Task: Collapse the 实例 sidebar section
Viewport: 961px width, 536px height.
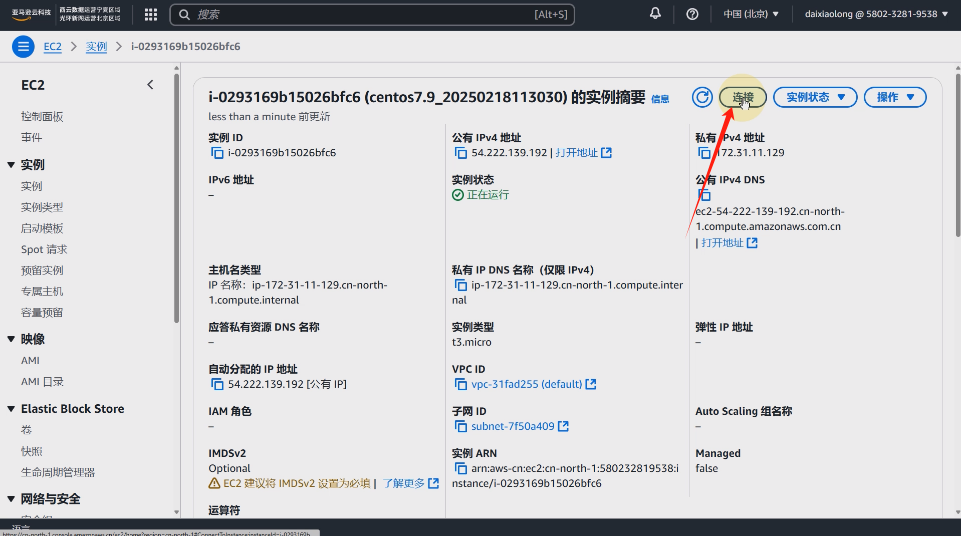Action: point(11,165)
